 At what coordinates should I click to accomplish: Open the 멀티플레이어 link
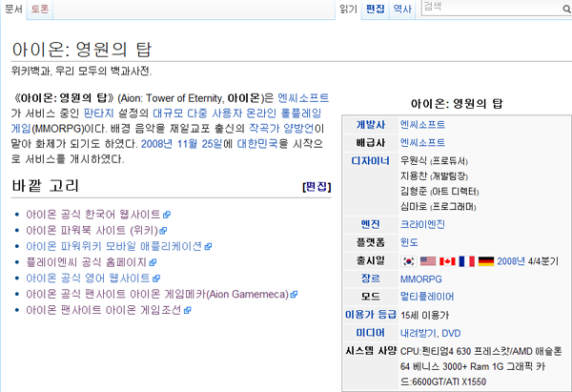pos(427,297)
